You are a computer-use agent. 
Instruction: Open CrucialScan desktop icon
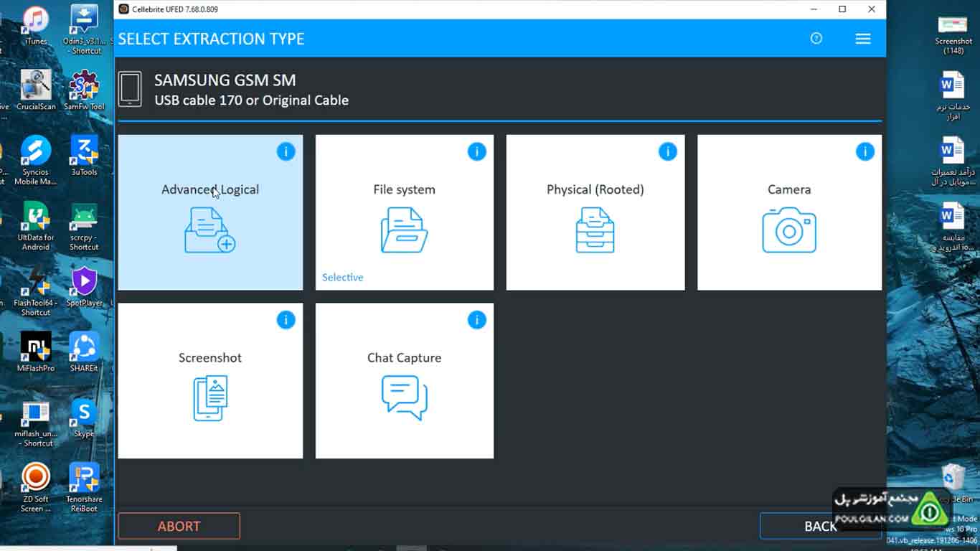coord(36,90)
